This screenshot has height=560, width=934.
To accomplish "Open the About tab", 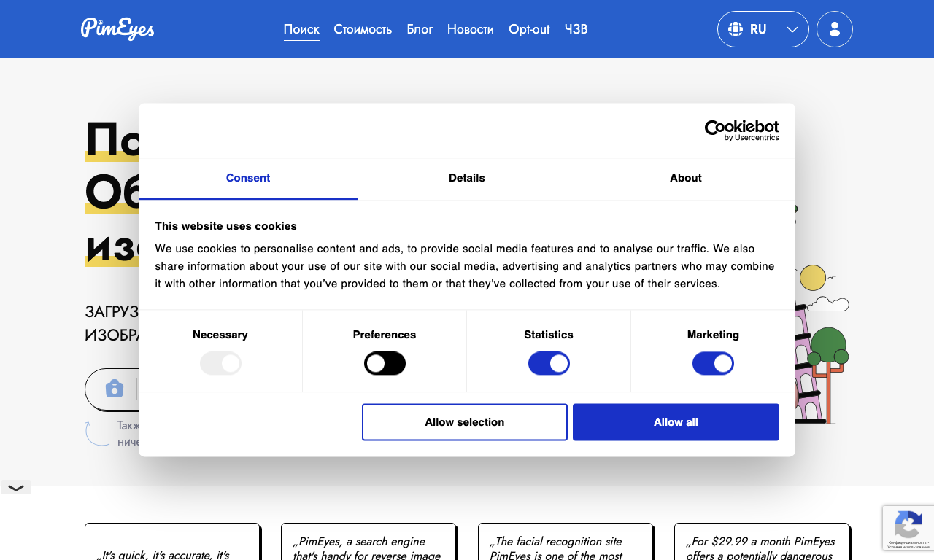I will [686, 178].
